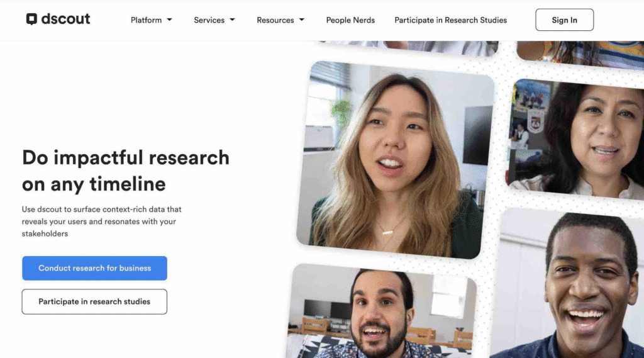Click the dscout logo icon
Image resolution: width=644 pixels, height=358 pixels.
[x=31, y=19]
